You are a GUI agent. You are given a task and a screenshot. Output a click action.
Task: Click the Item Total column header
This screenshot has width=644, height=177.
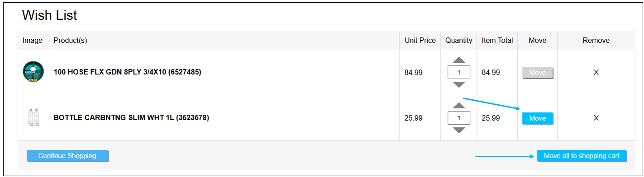[x=497, y=40]
